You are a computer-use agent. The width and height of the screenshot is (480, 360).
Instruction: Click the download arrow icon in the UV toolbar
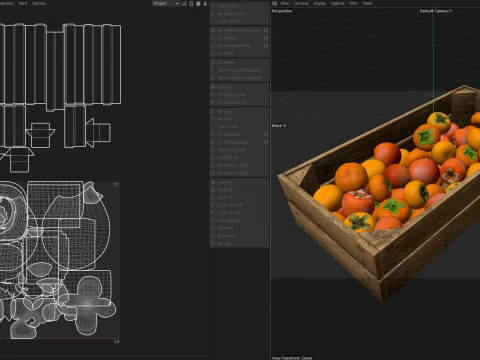tap(205, 3)
